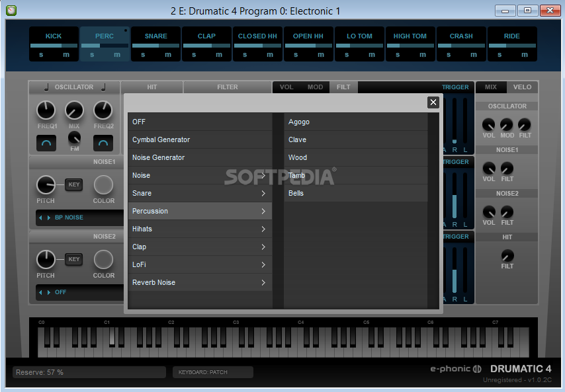
Task: Toggle the NOISE2 KEY tracking button
Action: coord(74,259)
